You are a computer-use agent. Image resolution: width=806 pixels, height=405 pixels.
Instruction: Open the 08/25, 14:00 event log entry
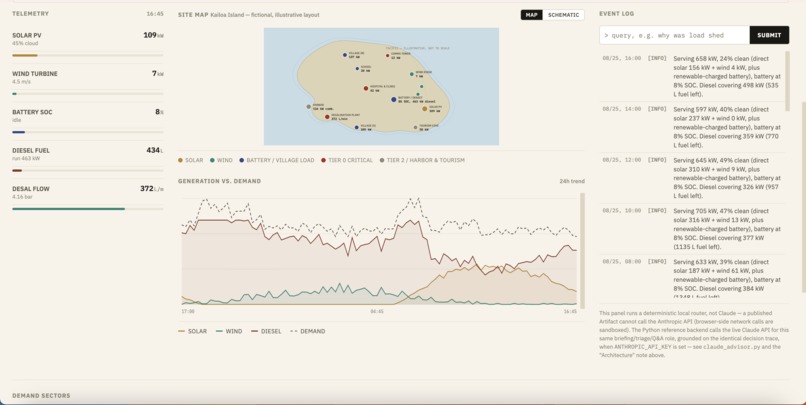(692, 127)
